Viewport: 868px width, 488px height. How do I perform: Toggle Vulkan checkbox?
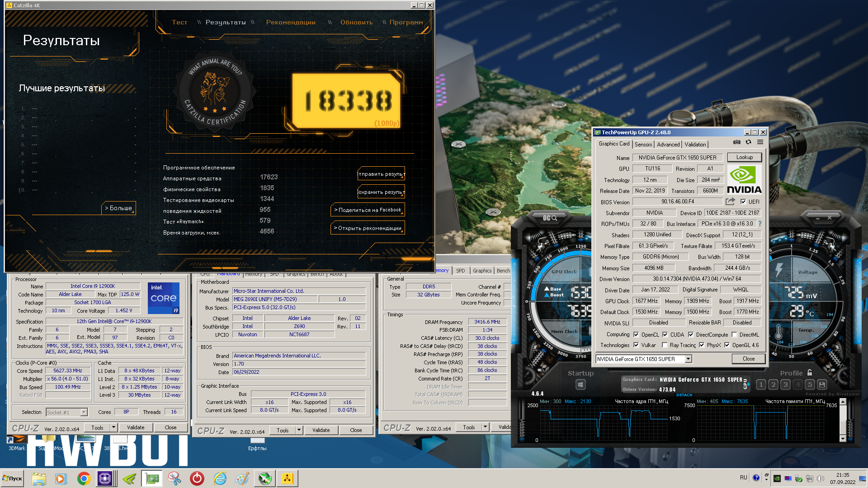(636, 345)
